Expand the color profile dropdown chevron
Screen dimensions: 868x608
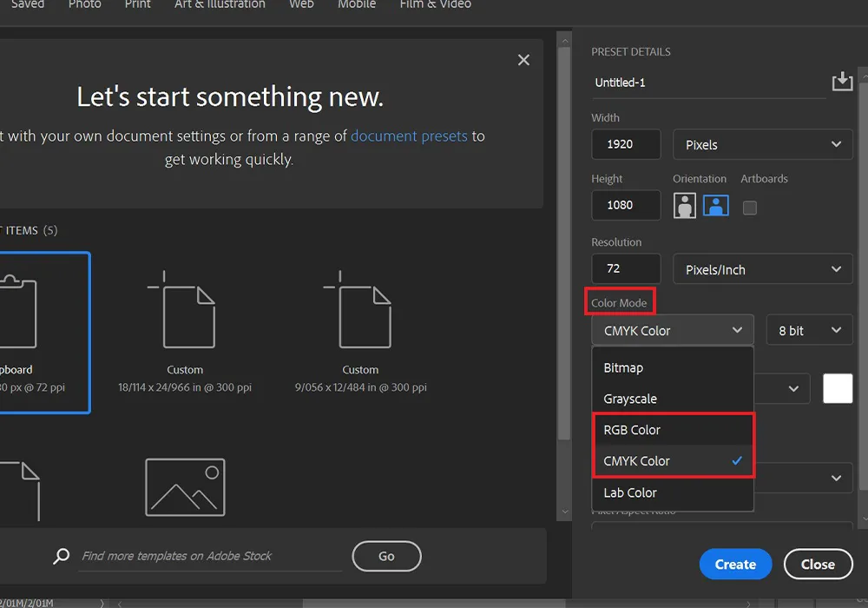(x=837, y=478)
